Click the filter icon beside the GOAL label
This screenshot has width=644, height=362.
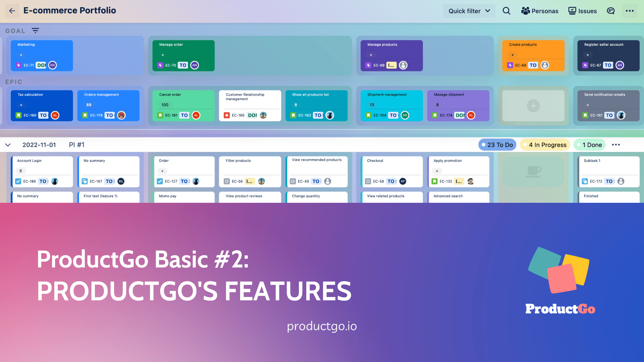point(36,31)
